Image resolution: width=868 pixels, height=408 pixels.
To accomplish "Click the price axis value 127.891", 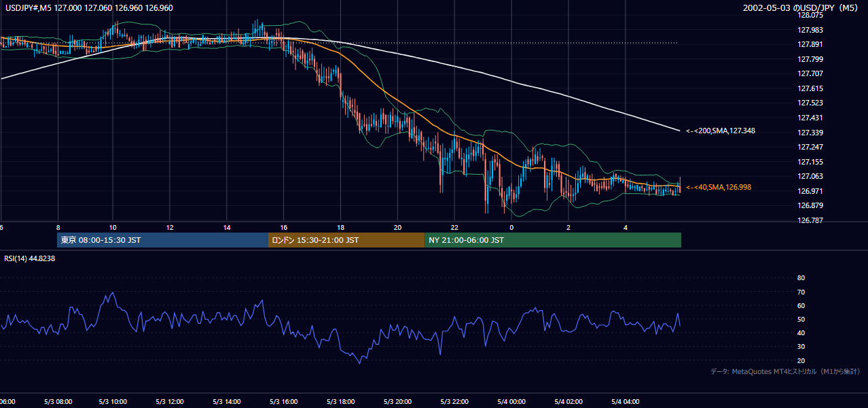I will (810, 45).
